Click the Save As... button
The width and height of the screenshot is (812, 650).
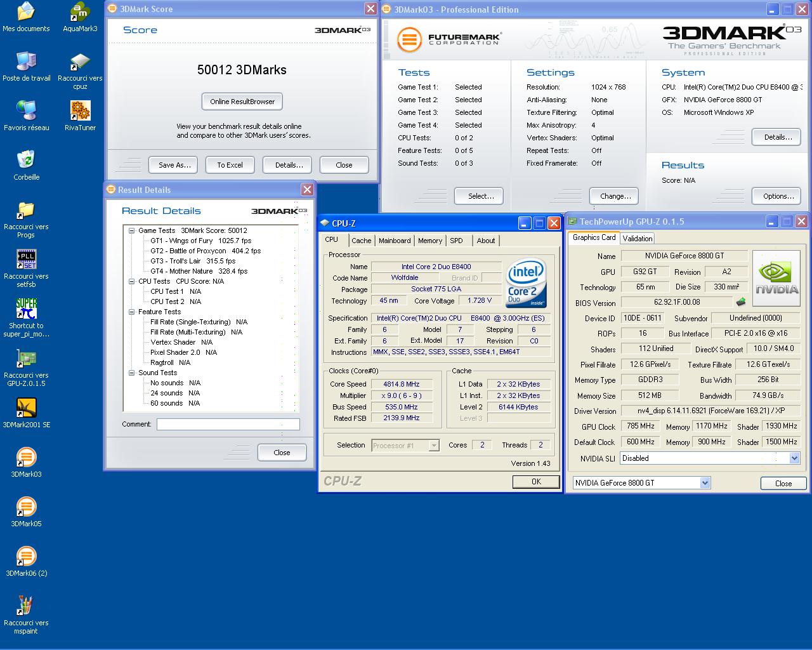(174, 165)
